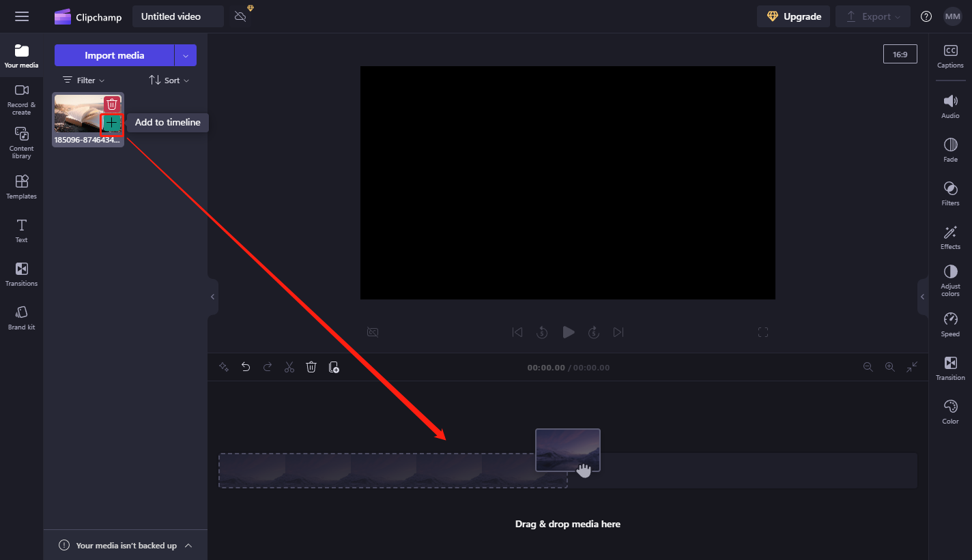Click the Drag & drop media here text
Screen dimensions: 972x560
click(568, 524)
